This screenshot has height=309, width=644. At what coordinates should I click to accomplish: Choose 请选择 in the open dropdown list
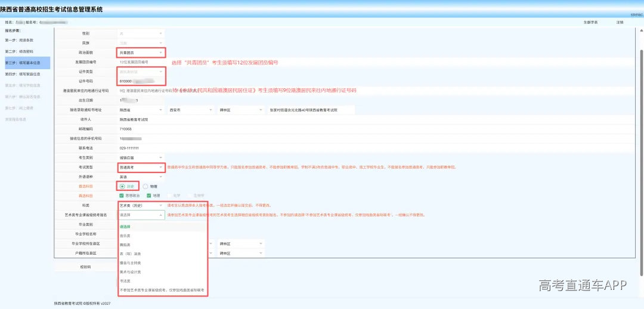click(163, 227)
